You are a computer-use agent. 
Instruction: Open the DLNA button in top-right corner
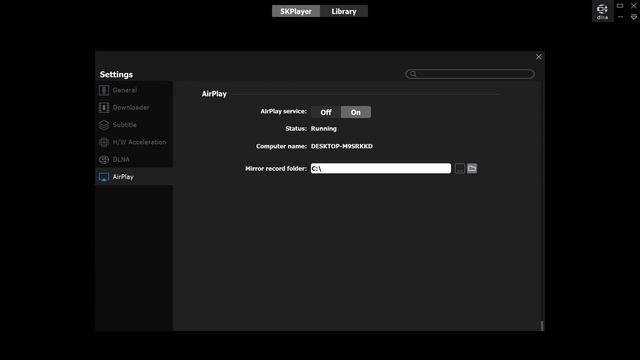point(602,11)
